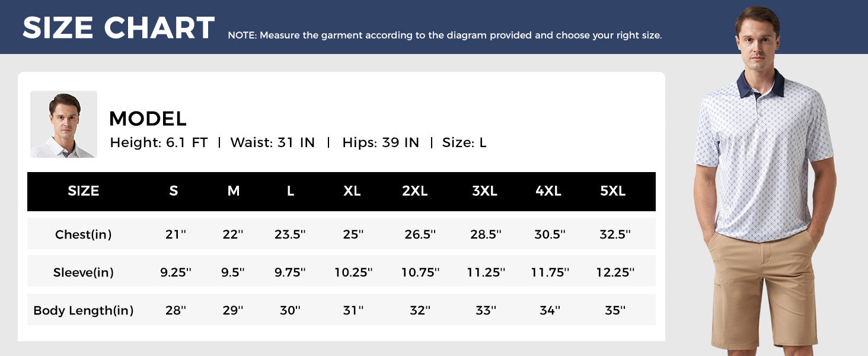Click the Waist: 31 IN text
Screen dimensions: 868x356
coord(273,143)
